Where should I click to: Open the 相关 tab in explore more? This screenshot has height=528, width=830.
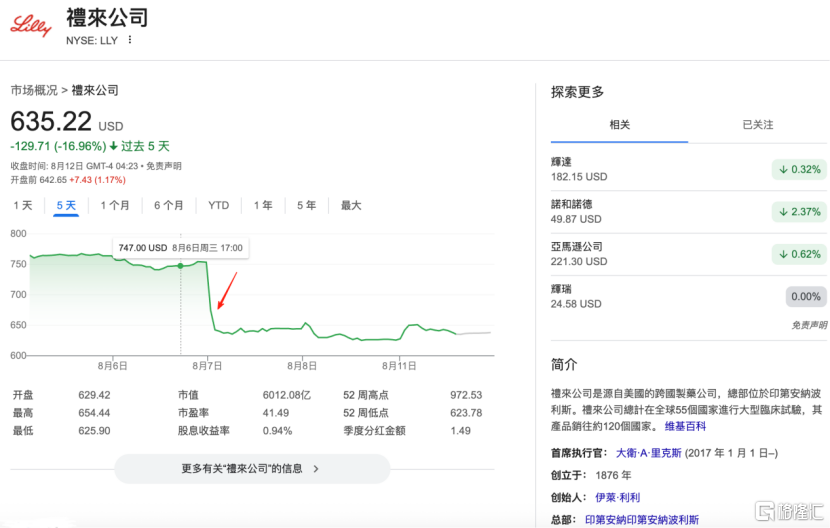619,125
